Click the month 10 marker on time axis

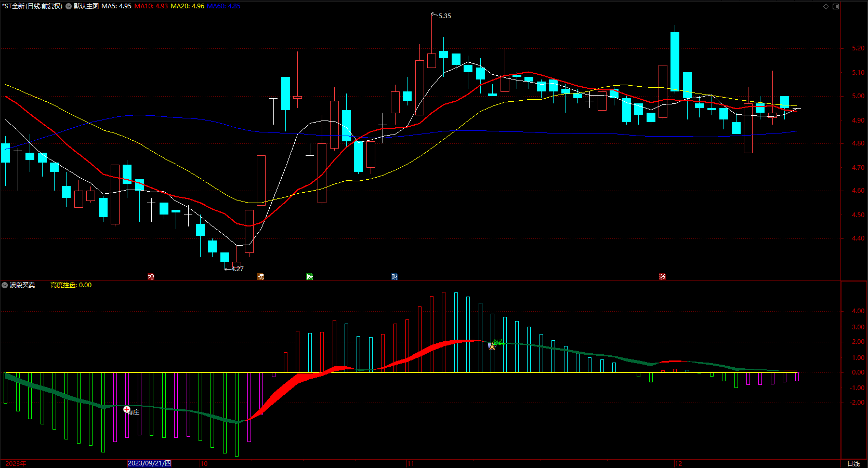[x=204, y=464]
